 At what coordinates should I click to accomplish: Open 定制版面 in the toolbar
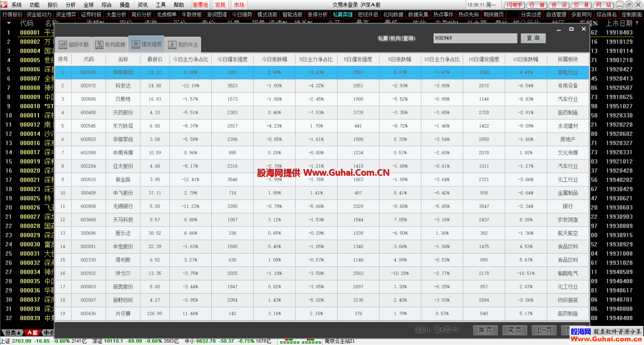(632, 14)
